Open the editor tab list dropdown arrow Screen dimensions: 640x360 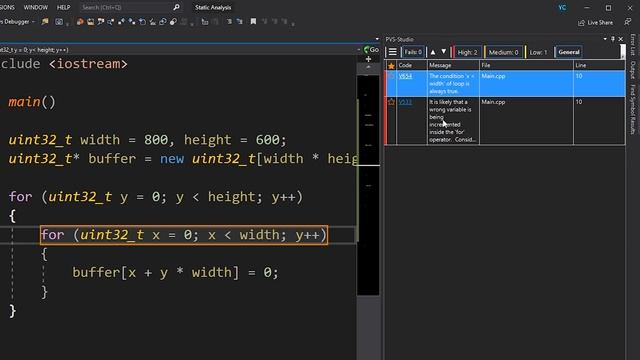click(x=377, y=39)
